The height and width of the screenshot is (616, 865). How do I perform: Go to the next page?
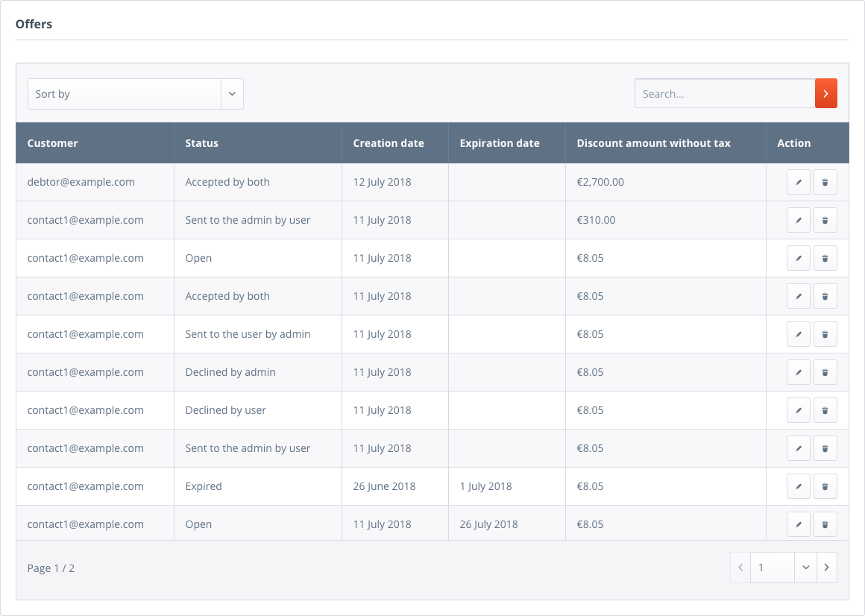[x=826, y=568]
